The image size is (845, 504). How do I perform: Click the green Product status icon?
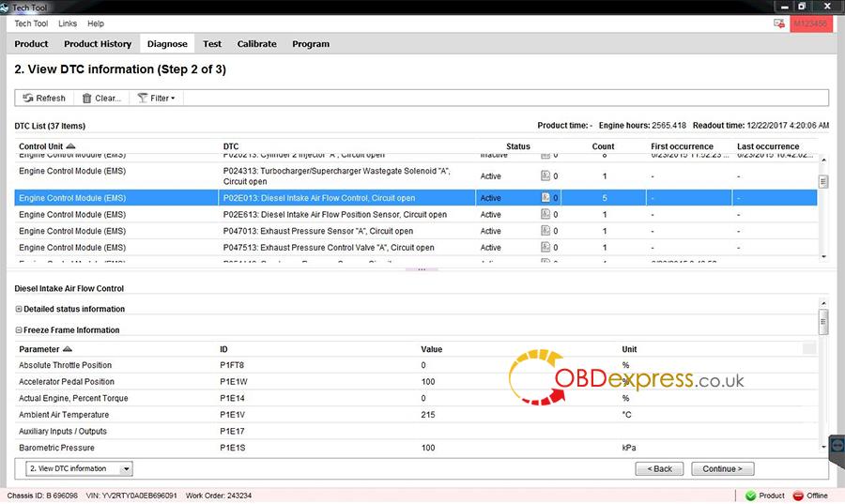click(750, 496)
